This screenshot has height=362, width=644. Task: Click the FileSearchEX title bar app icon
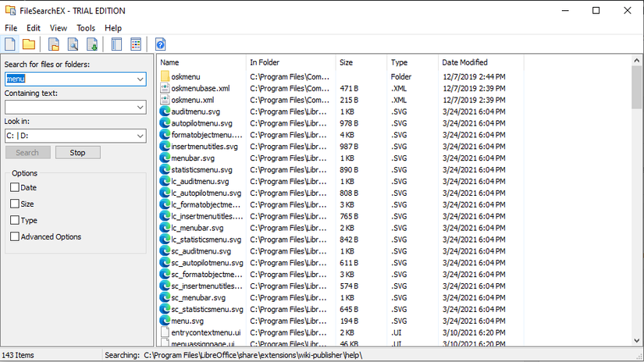point(10,11)
